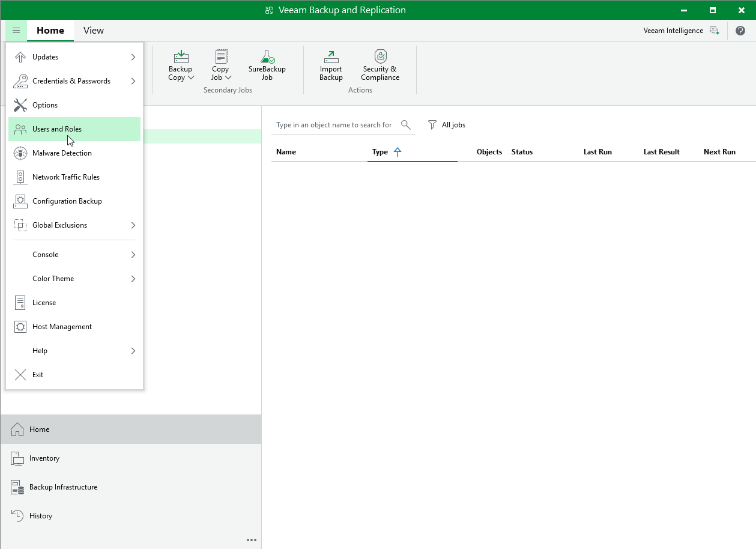Click the help question mark icon
The height and width of the screenshot is (549, 756).
tap(740, 31)
